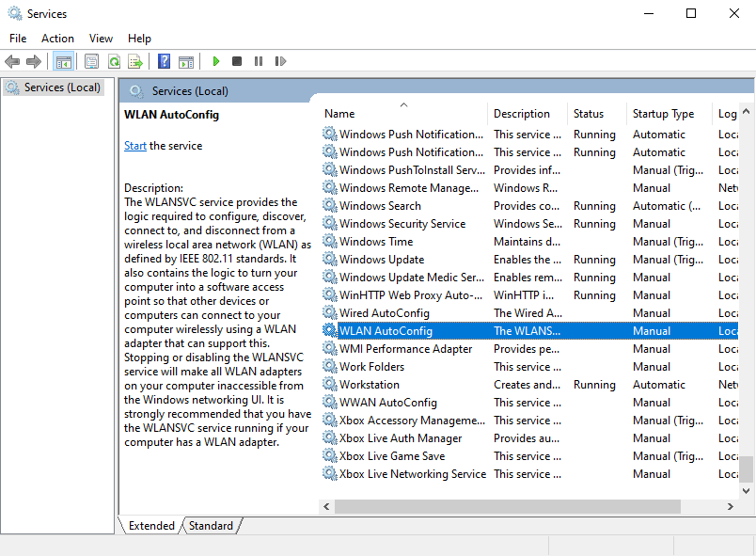This screenshot has width=756, height=556.
Task: Sort by the Status column header
Action: pyautogui.click(x=597, y=113)
